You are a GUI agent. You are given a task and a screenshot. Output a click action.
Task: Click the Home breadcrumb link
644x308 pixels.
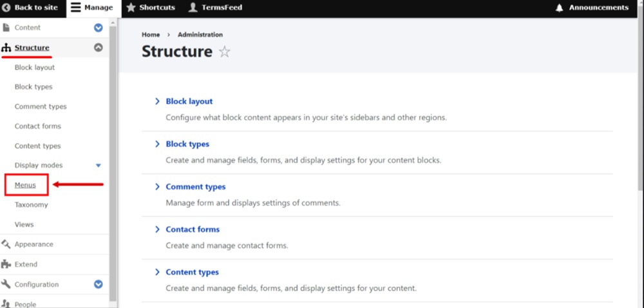(x=151, y=35)
